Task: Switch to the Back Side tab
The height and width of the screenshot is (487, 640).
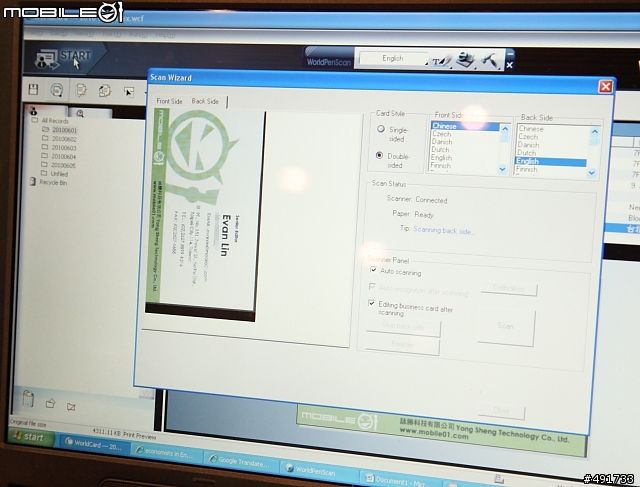Action: pyautogui.click(x=205, y=101)
